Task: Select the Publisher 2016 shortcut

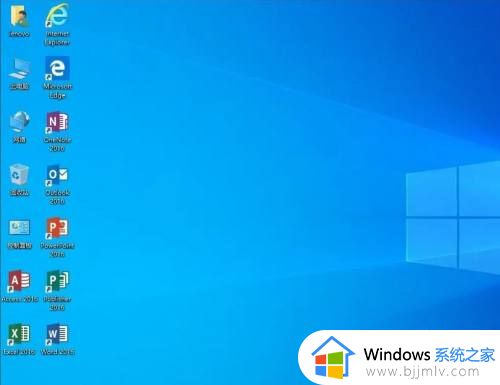Action: coord(57,281)
